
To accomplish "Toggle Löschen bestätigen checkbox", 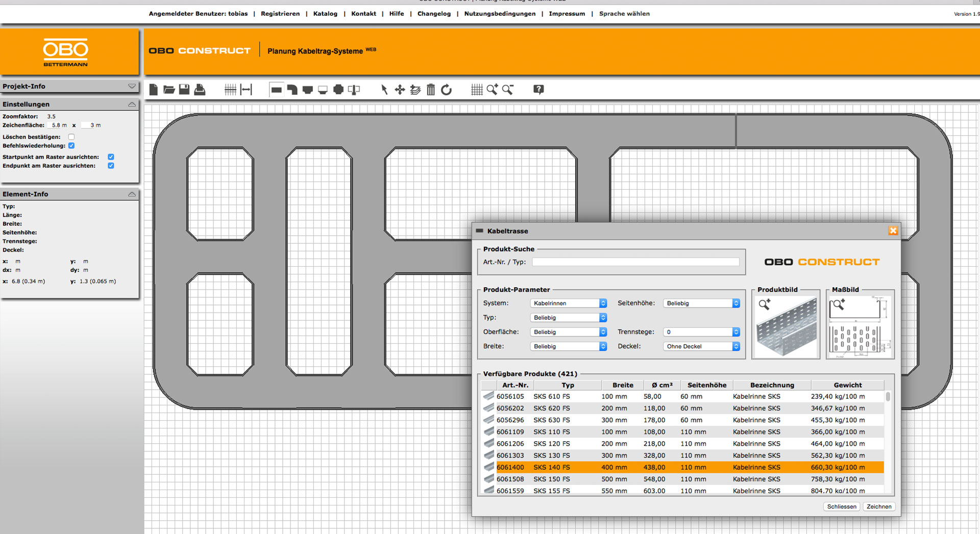I will pyautogui.click(x=71, y=137).
